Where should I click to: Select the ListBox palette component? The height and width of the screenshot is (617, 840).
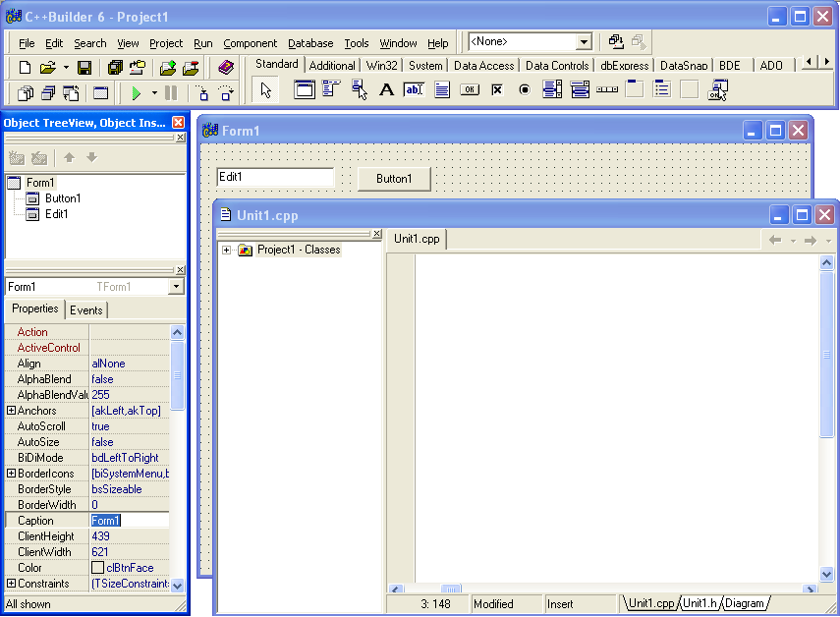[x=552, y=89]
